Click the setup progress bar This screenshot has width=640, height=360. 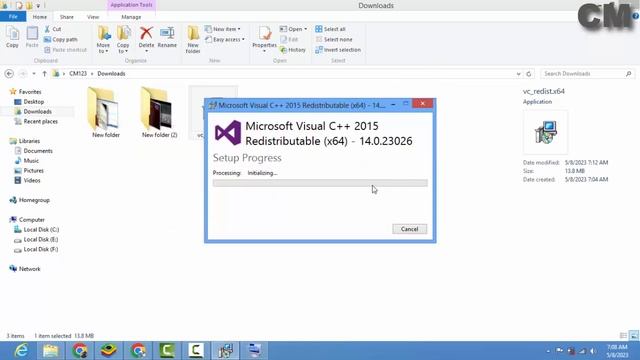click(320, 183)
